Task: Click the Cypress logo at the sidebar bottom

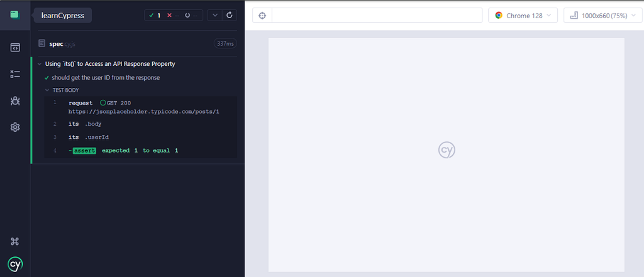Action: point(15,264)
